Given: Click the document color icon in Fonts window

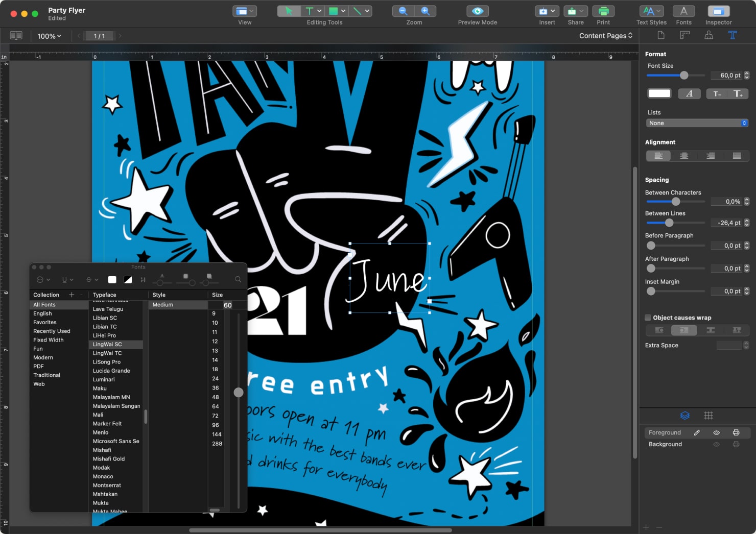Looking at the screenshot, I should tap(128, 279).
